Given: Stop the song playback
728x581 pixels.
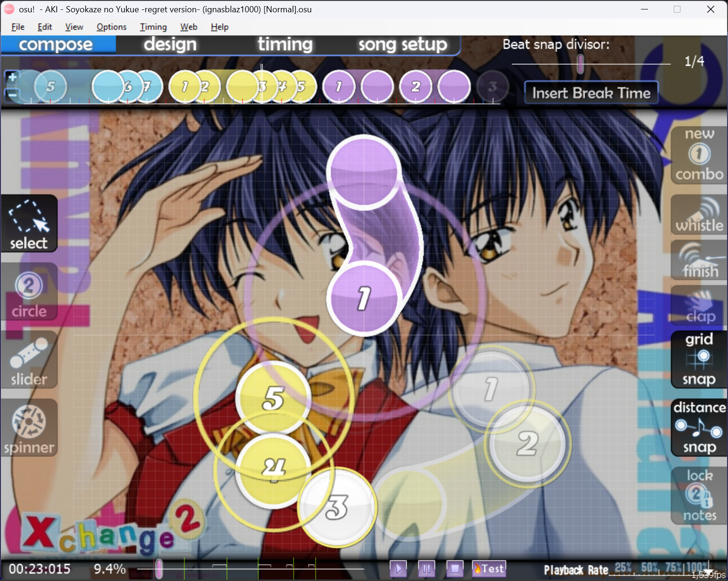Looking at the screenshot, I should pos(455,568).
